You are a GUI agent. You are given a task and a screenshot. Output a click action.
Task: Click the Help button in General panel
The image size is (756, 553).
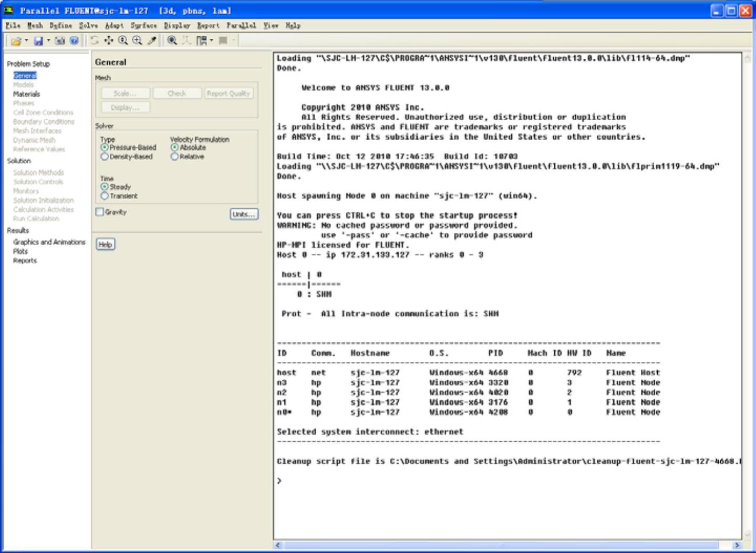coord(105,244)
